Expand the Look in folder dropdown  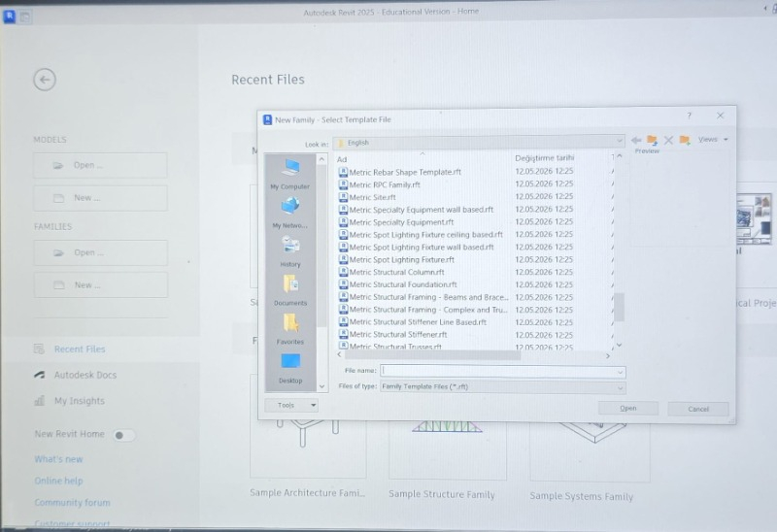(619, 142)
